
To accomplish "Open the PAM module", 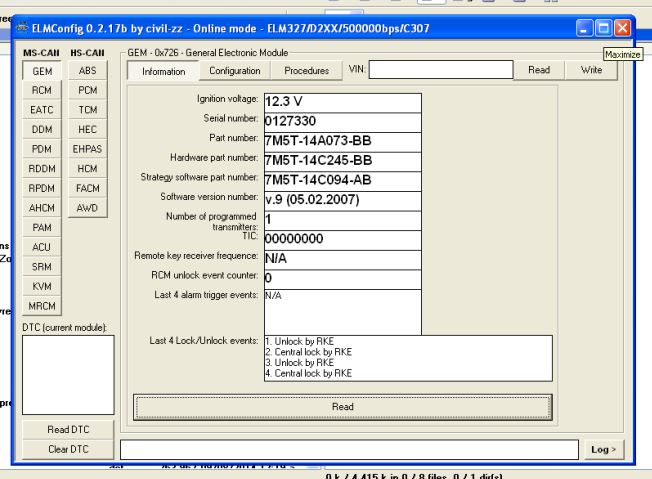I will click(42, 227).
